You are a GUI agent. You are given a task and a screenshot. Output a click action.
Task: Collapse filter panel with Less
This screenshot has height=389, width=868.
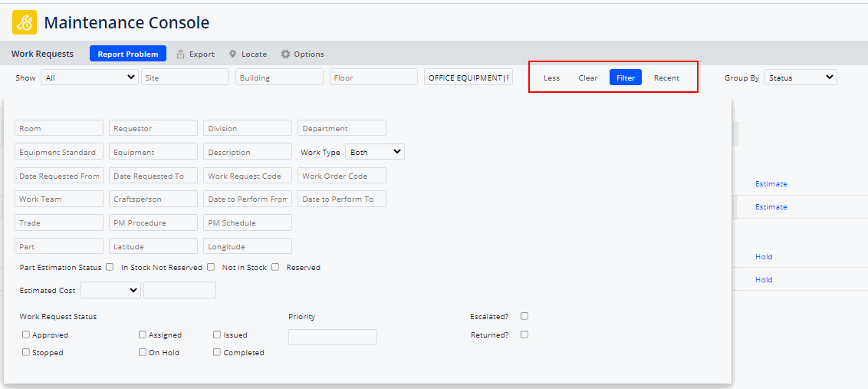[x=551, y=77]
